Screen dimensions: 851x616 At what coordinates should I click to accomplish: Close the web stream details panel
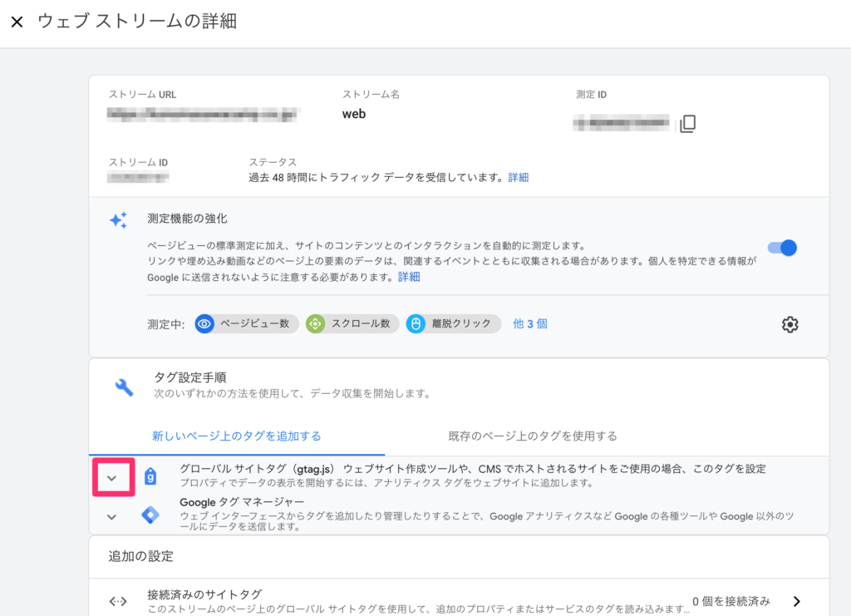(x=17, y=22)
